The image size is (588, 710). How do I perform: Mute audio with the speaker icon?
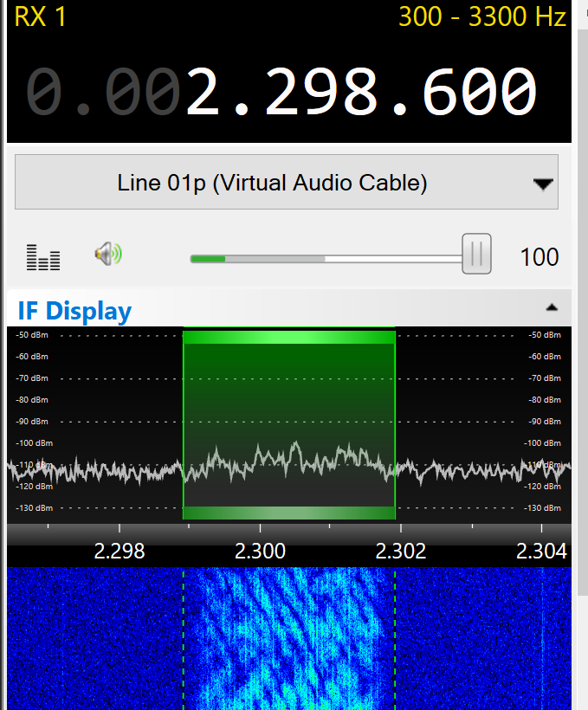(108, 254)
